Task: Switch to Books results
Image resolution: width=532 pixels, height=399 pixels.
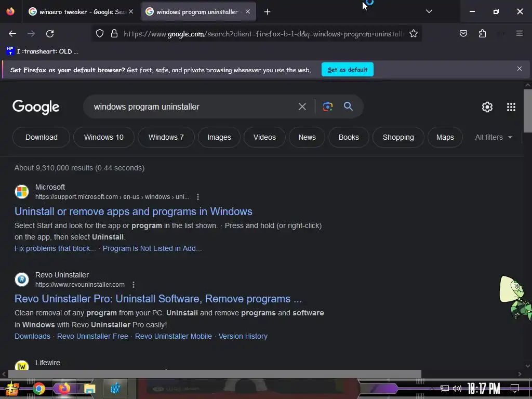Action: coord(349,137)
